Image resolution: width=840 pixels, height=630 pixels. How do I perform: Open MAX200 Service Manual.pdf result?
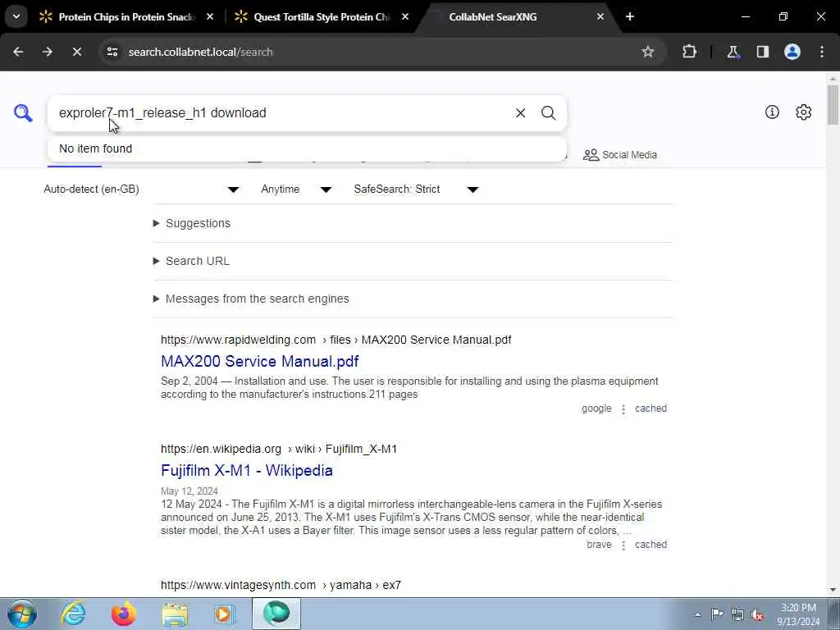coord(260,361)
